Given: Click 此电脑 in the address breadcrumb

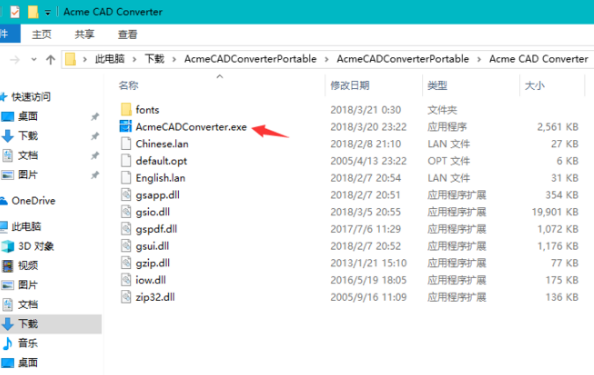Looking at the screenshot, I should click(109, 59).
